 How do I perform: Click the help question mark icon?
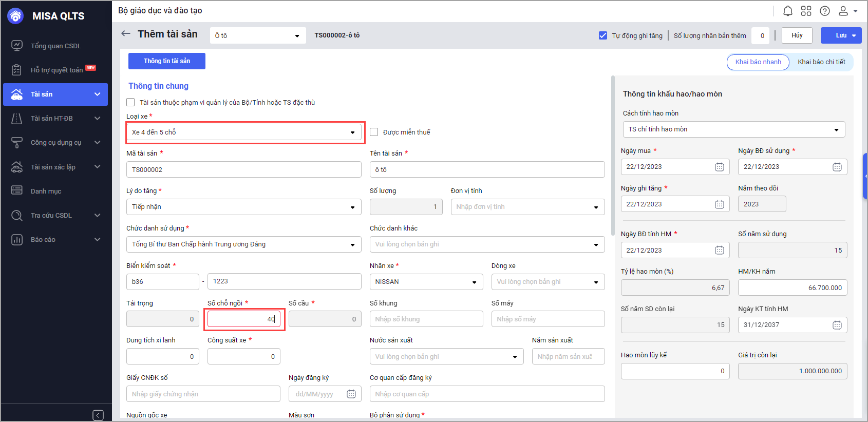[824, 11]
